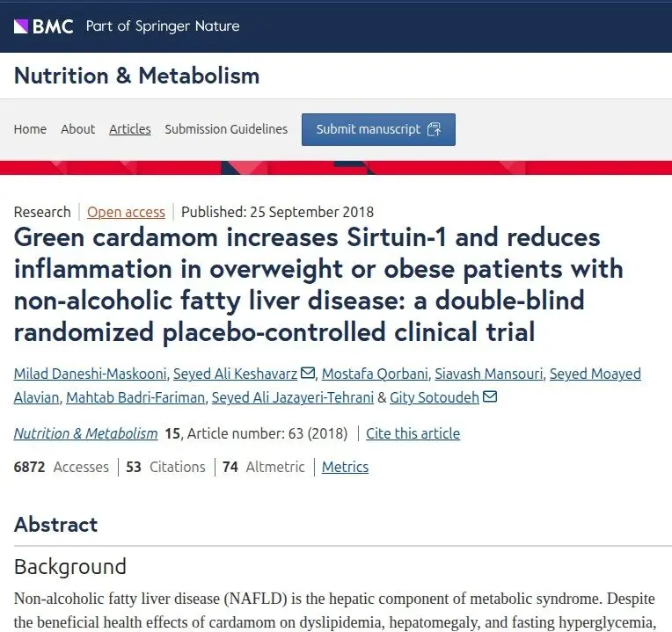
Task: Click the Submit manuscript button
Action: [x=378, y=129]
